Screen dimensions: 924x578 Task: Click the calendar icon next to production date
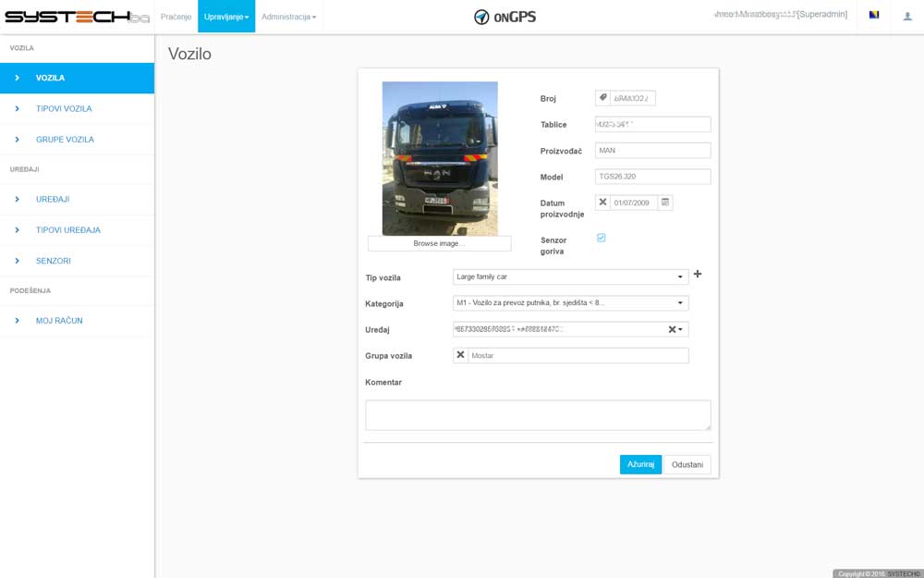[x=665, y=203]
